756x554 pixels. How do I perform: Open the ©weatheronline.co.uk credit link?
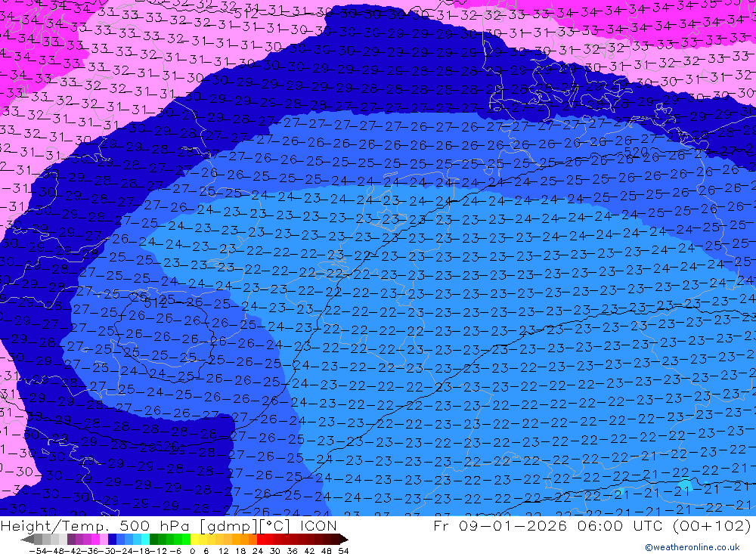[692, 547]
